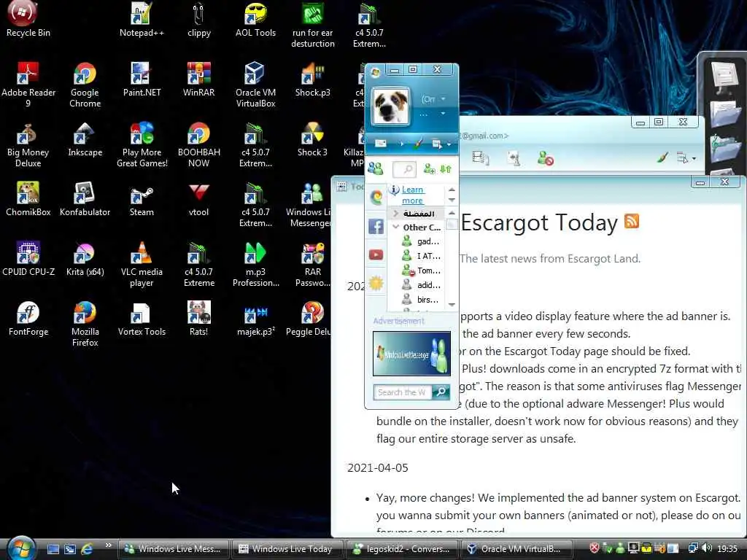Switch to Windows Live Today taskbar button

pyautogui.click(x=287, y=549)
